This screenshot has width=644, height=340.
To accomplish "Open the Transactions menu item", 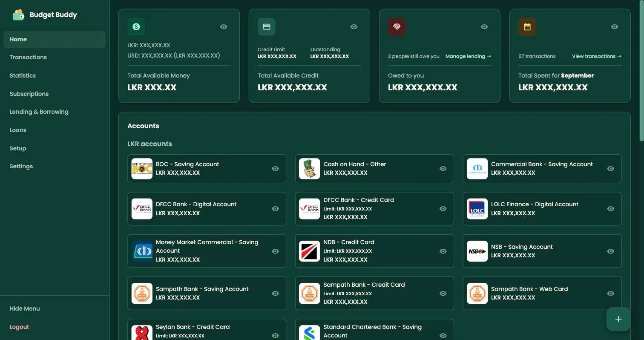I will click(55, 57).
